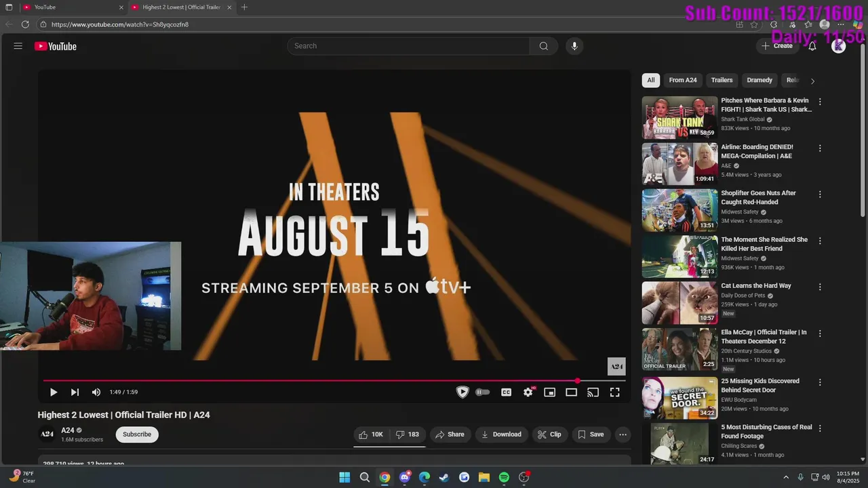868x488 pixels.
Task: Open Ella McCay Official Trailer title
Action: pos(764,337)
